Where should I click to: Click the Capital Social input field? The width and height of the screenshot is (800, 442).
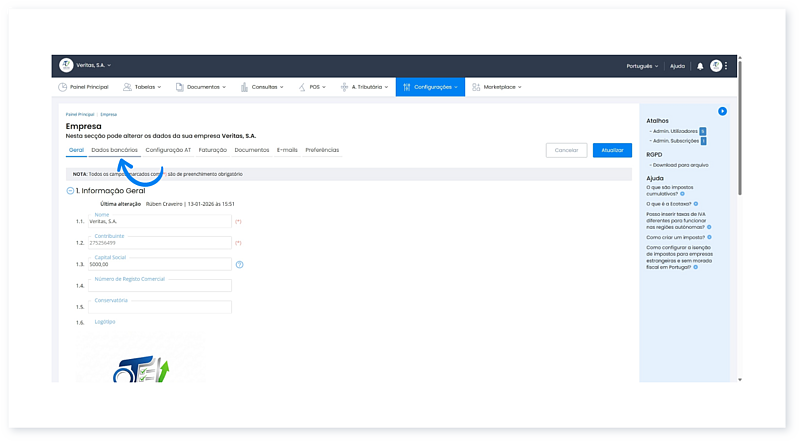pyautogui.click(x=160, y=264)
